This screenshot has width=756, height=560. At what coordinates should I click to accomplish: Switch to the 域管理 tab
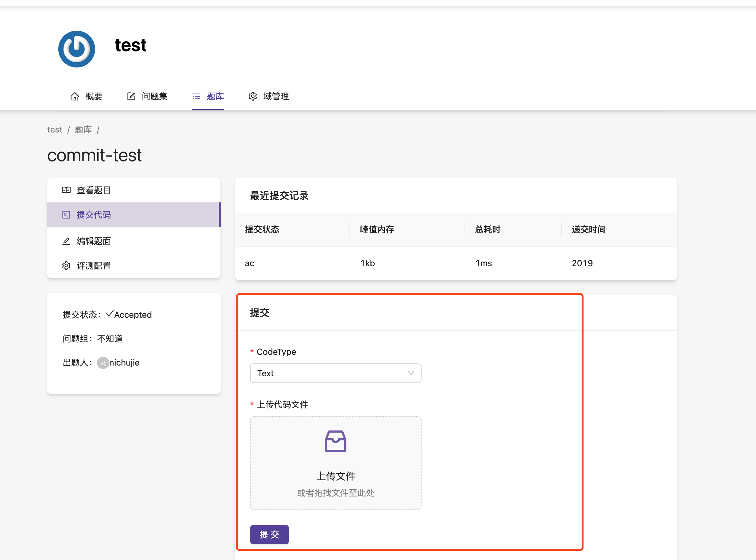pyautogui.click(x=276, y=96)
